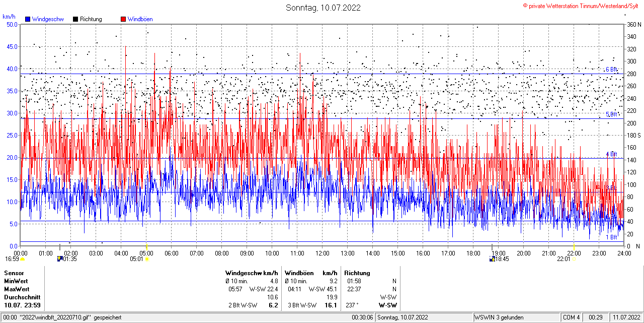
Task: Click the Durchschnitt row label
Action: [22, 297]
